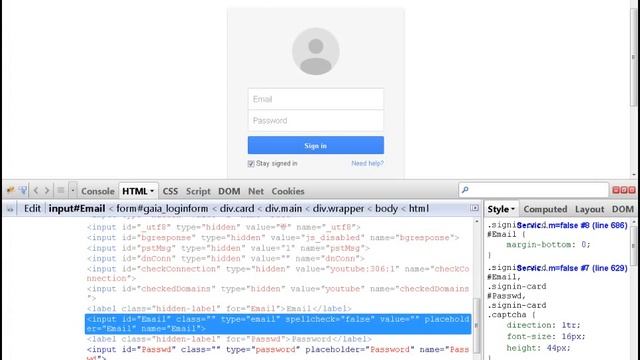This screenshot has height=360, width=640.
Task: Click the profile avatar placeholder image
Action: tap(316, 51)
